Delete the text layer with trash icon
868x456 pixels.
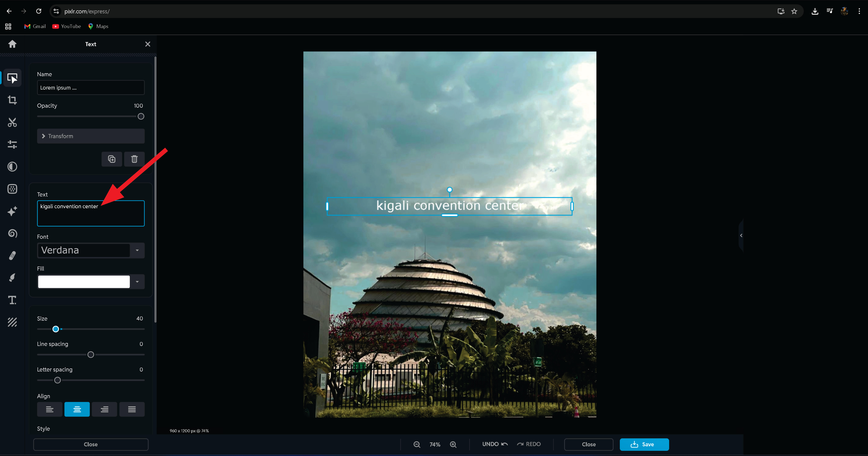(x=134, y=159)
